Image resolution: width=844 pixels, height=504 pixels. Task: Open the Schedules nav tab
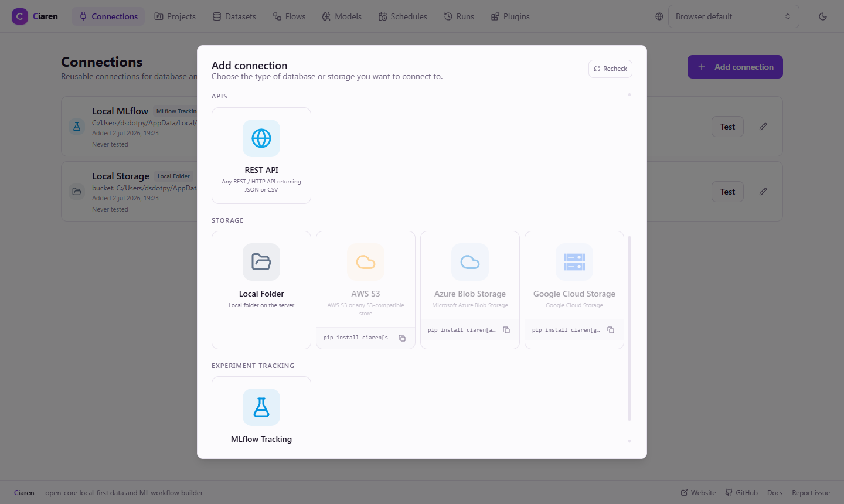(x=403, y=16)
